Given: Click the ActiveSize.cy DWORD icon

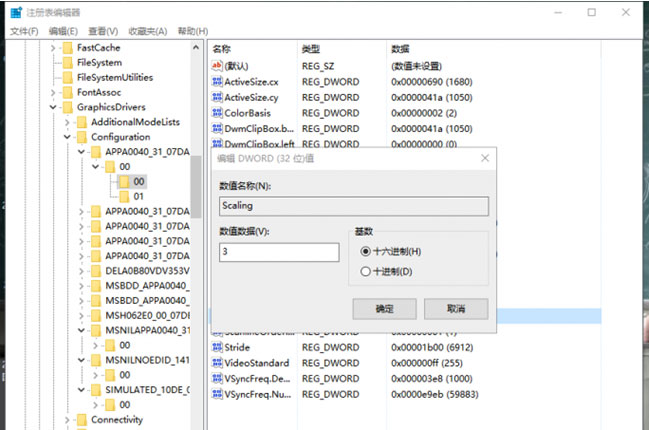Looking at the screenshot, I should (217, 97).
